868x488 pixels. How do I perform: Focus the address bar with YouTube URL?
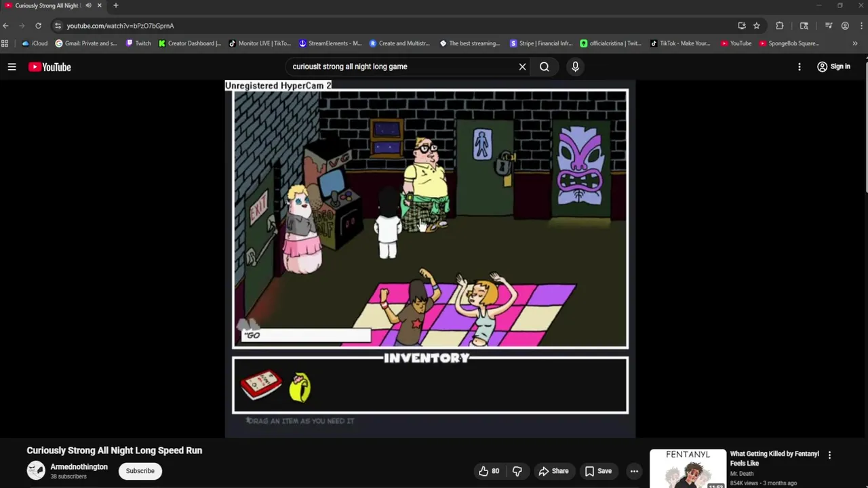(x=393, y=26)
